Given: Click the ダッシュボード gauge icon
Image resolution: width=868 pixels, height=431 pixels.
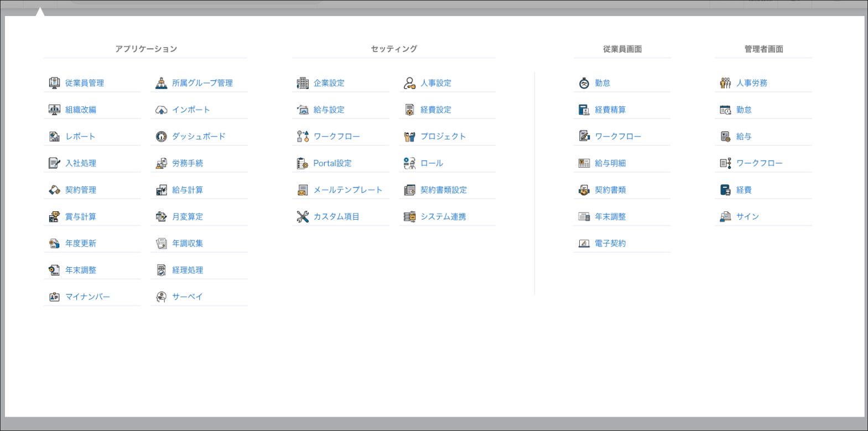Looking at the screenshot, I should [161, 137].
